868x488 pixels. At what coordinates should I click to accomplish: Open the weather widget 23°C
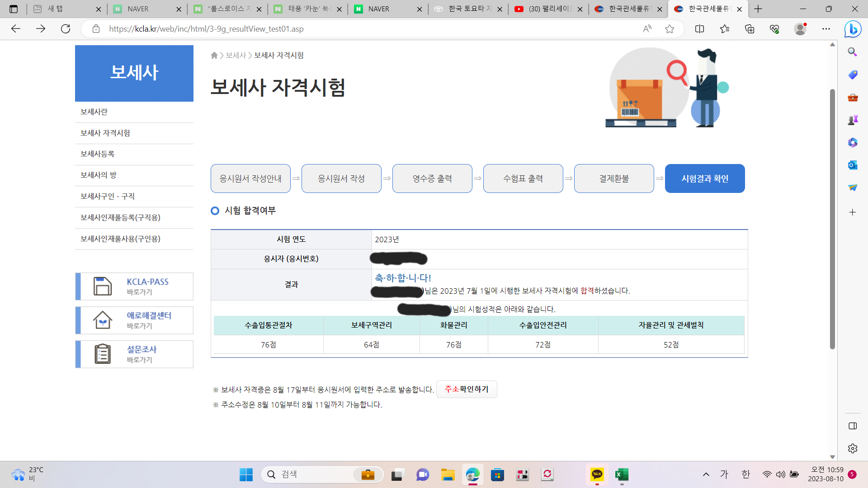28,474
